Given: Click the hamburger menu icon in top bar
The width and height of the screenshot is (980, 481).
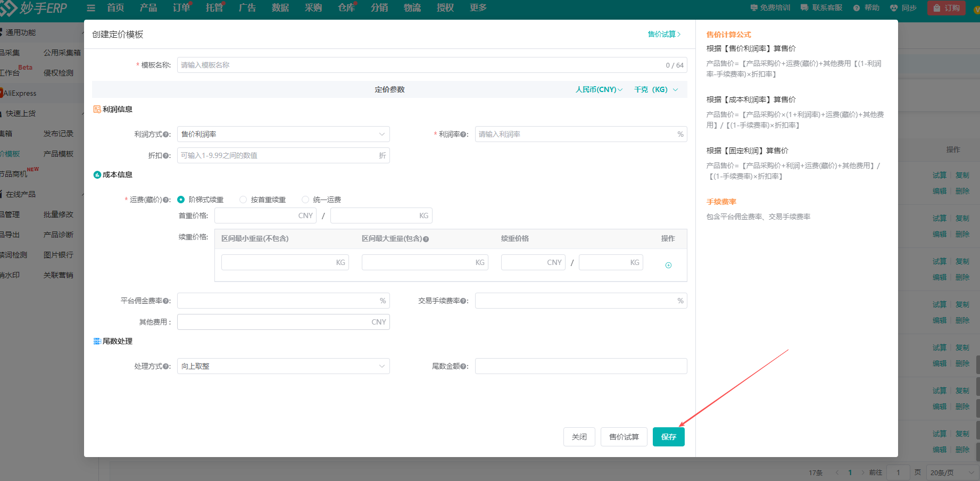Looking at the screenshot, I should (x=91, y=8).
